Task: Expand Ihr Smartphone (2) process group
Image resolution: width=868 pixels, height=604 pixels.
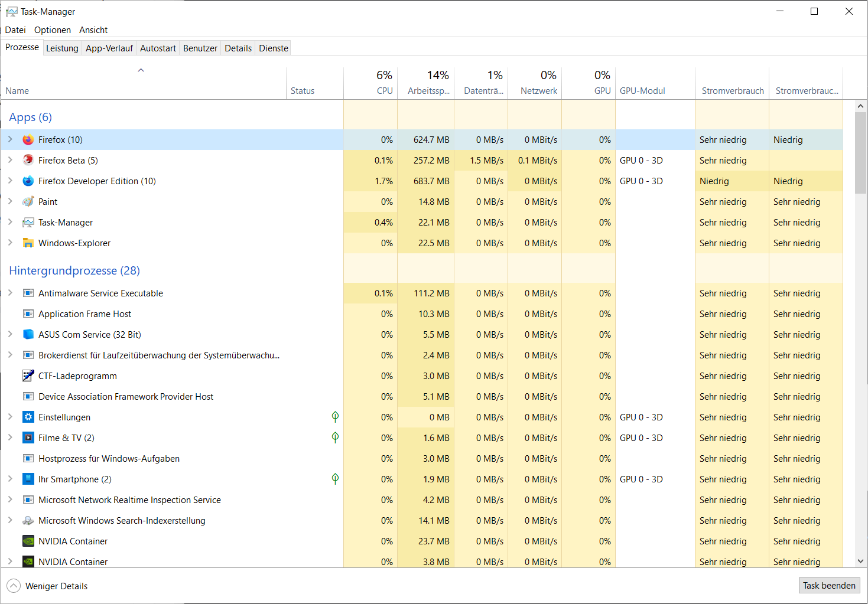Action: 10,479
